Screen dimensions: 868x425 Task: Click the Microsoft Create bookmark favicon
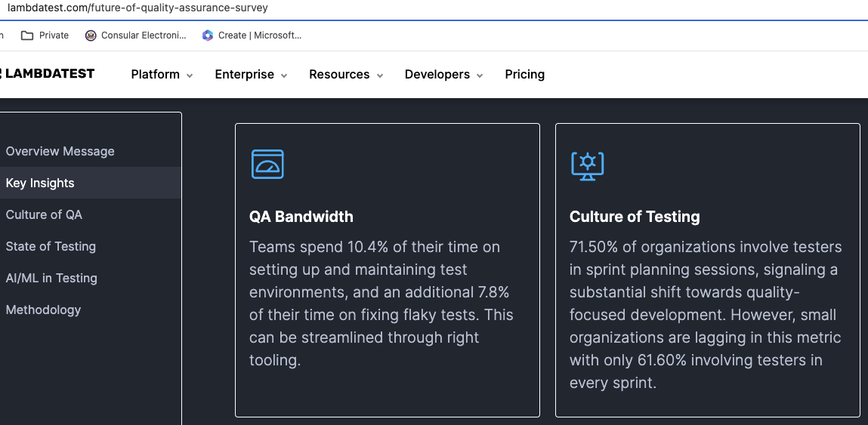208,35
